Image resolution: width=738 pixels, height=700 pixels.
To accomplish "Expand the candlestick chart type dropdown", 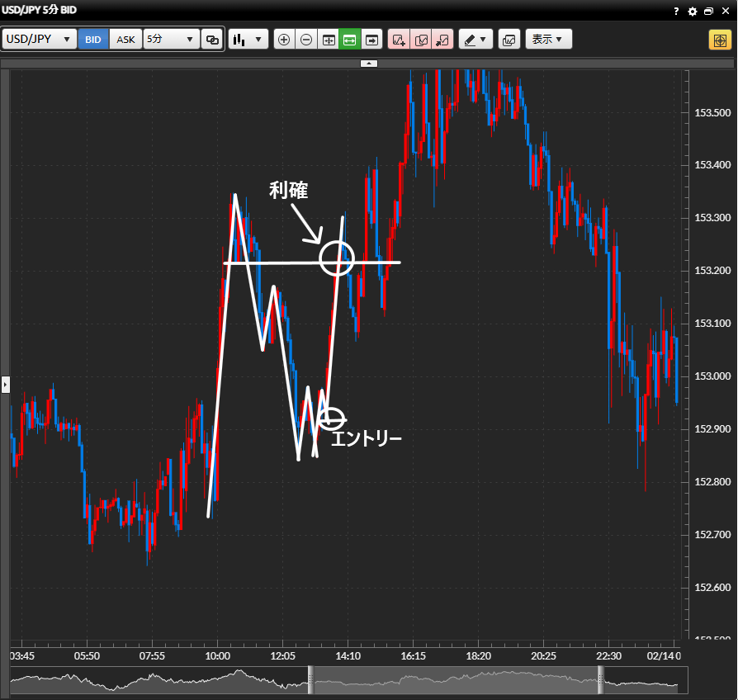I will (248, 40).
